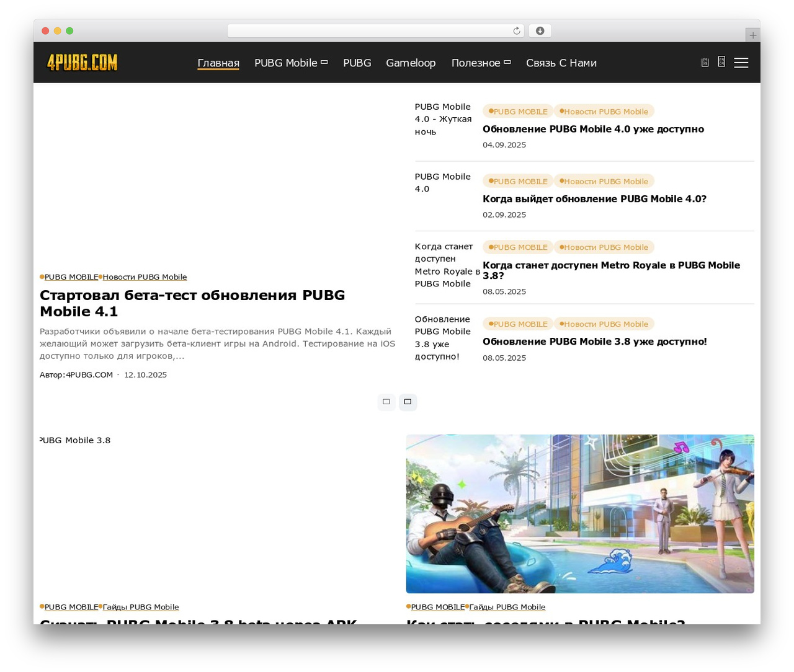This screenshot has width=794, height=672.
Task: Click PUBG MOBILE tag above the beta-test headline
Action: tap(71, 277)
